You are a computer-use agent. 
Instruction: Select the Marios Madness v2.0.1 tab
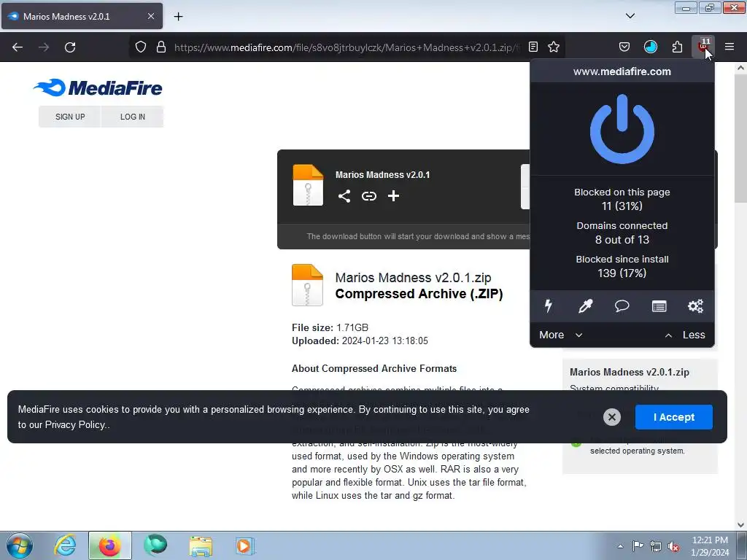(82, 16)
